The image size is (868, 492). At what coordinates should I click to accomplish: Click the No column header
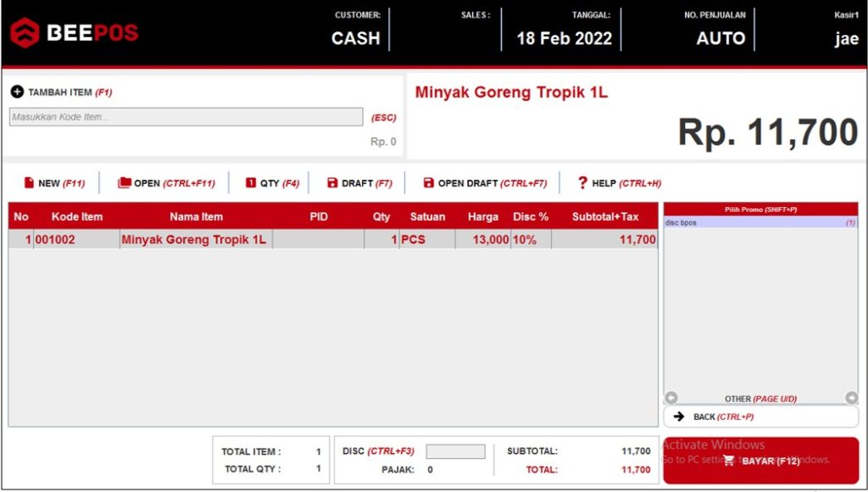[21, 216]
